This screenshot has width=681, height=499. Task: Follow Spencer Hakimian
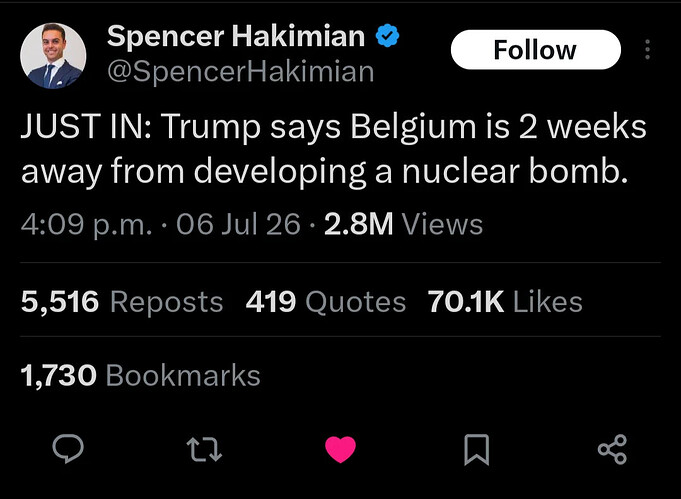click(x=536, y=50)
